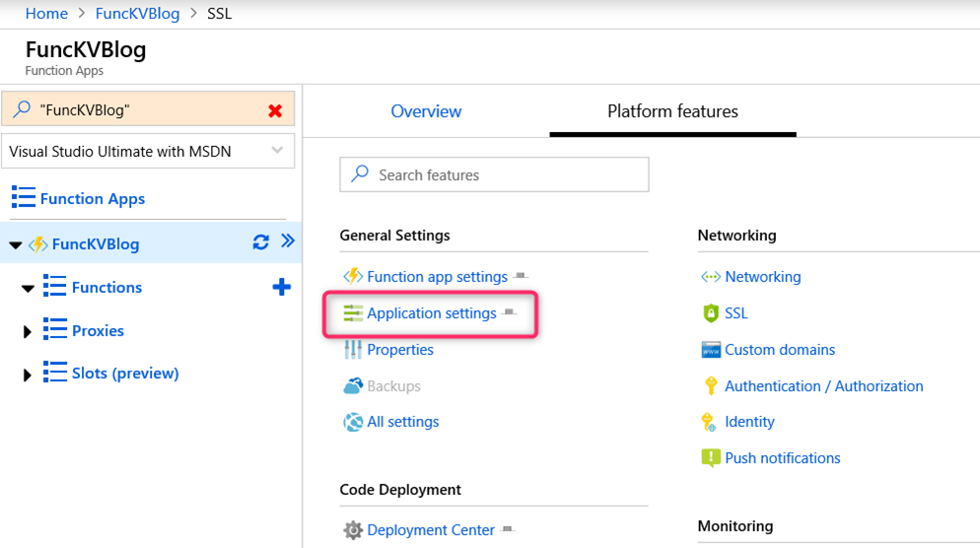Image resolution: width=980 pixels, height=548 pixels.
Task: Select the Platform features tab
Action: [672, 111]
